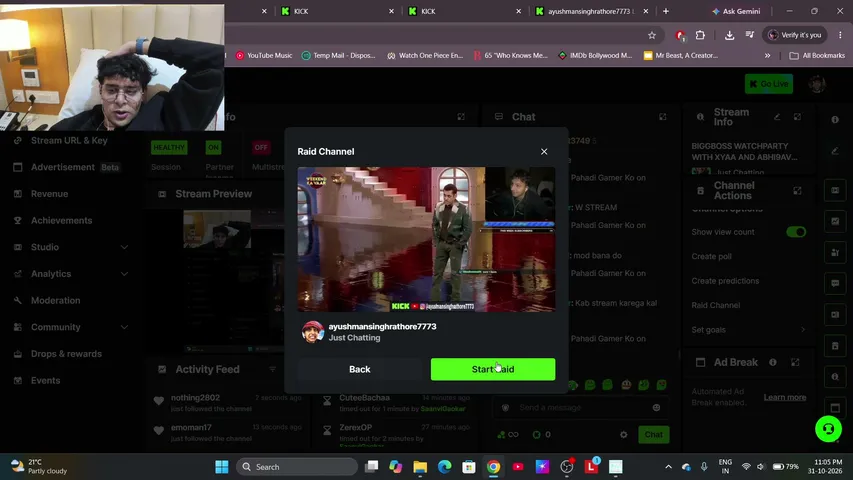Viewport: 853px width, 480px height.
Task: Click the Start Raid button
Action: [x=493, y=369]
